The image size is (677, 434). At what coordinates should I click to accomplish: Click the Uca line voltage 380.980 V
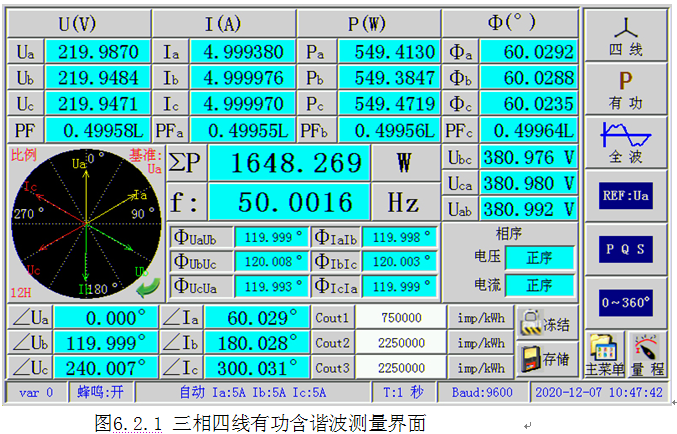529,183
